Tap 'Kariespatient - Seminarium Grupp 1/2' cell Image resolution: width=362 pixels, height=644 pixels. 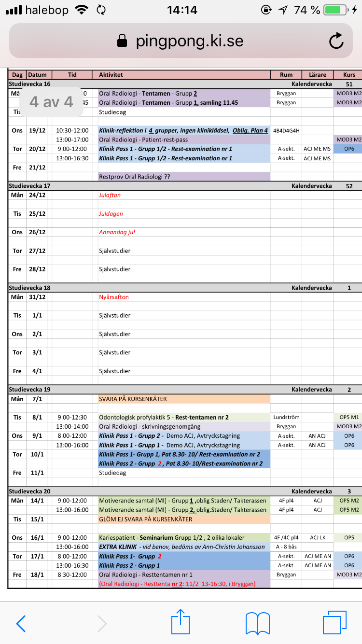tap(183, 538)
